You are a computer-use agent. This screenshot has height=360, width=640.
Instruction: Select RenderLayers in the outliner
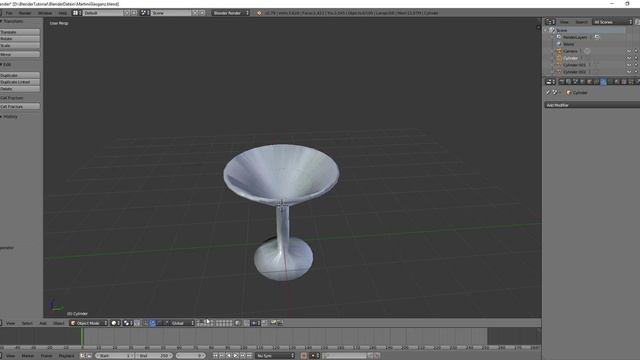(x=575, y=37)
